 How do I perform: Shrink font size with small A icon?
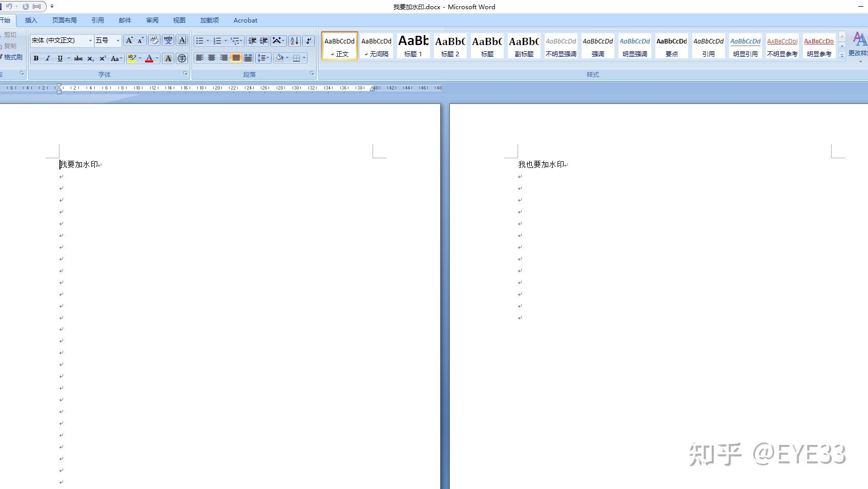tap(140, 40)
